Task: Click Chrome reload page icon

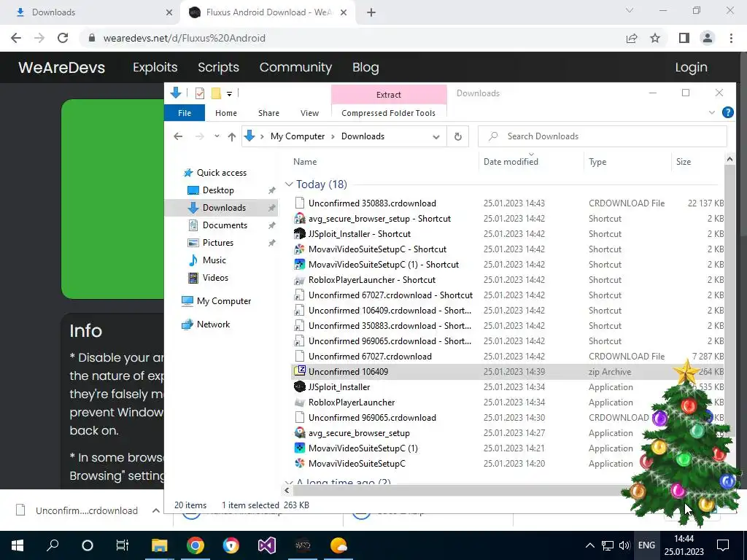Action: point(63,38)
